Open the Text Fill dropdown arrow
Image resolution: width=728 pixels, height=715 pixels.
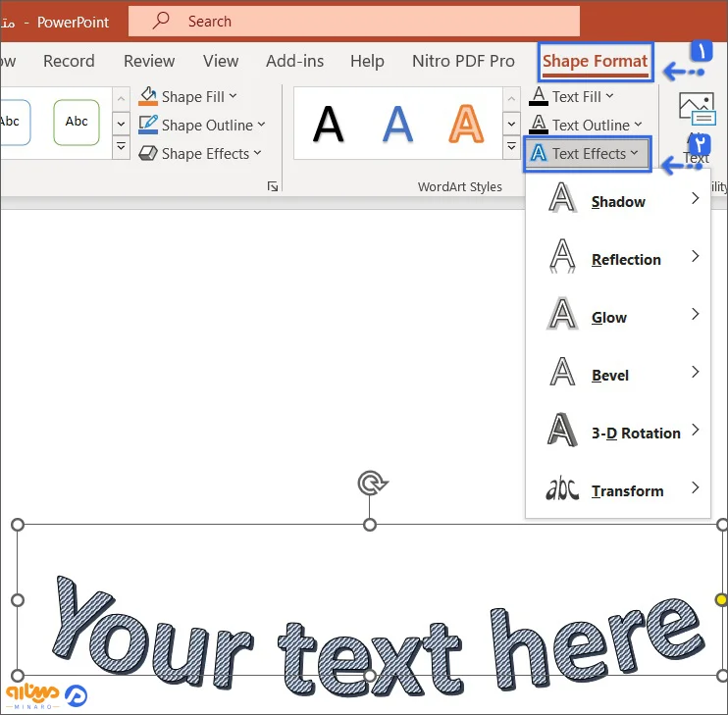click(x=609, y=96)
